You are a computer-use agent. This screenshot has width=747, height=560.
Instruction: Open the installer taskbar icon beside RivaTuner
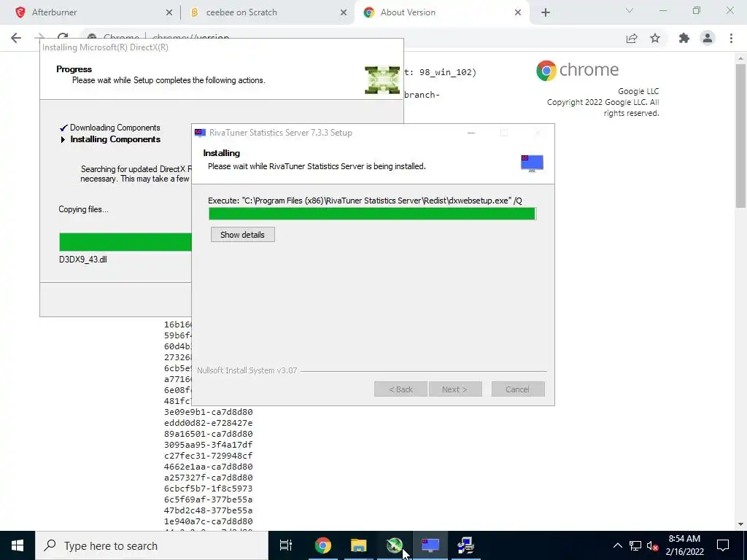465,545
